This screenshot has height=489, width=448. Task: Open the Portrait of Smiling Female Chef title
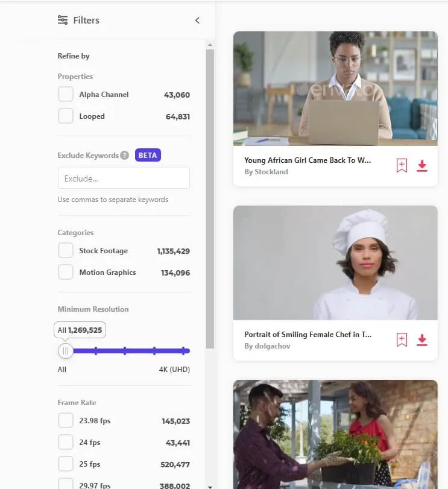click(x=308, y=335)
